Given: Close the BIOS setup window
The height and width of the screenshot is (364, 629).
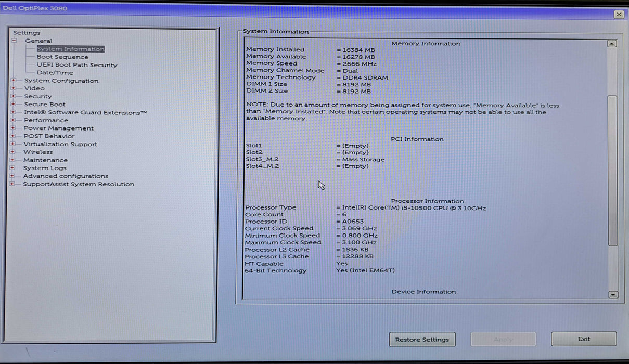Looking at the screenshot, I should 618,15.
